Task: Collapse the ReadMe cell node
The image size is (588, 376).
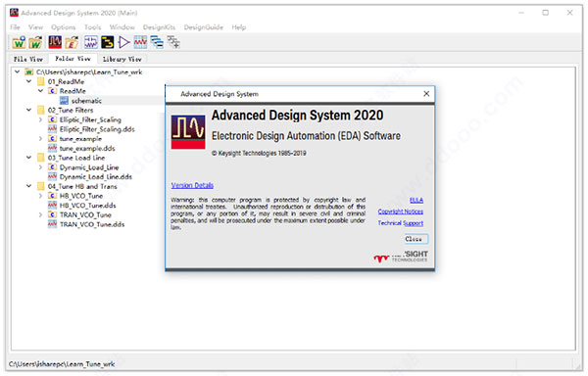Action: click(40, 91)
